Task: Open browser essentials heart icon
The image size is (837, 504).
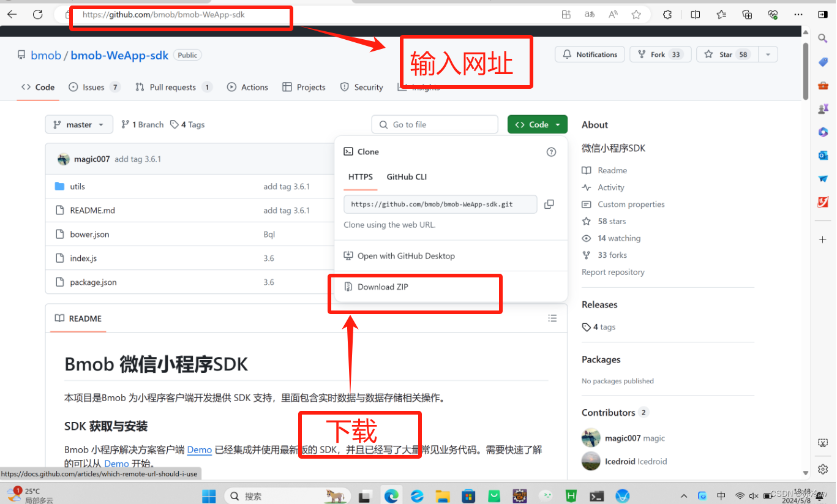Action: (773, 14)
